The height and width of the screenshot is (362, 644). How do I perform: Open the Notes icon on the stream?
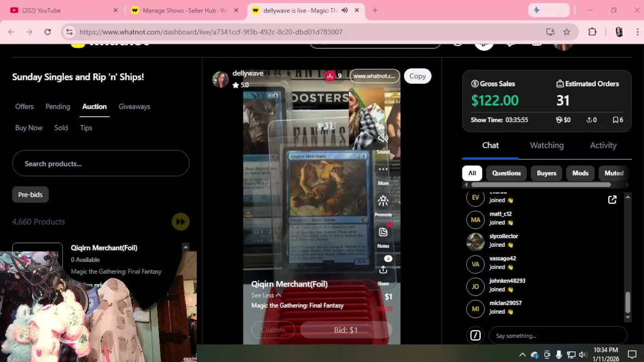[x=383, y=232]
